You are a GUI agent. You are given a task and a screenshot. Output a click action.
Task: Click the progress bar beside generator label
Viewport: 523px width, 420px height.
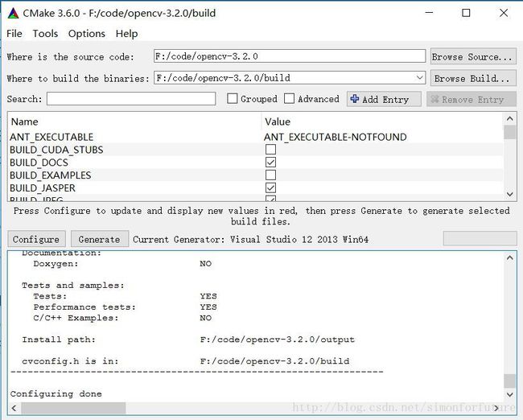coord(480,239)
